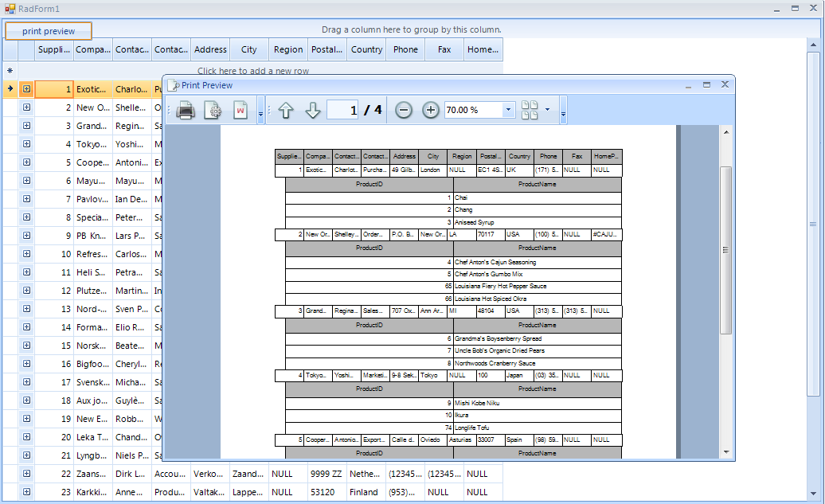Expand supplier row 17 Svensk
The height and width of the screenshot is (504, 825).
(26, 382)
